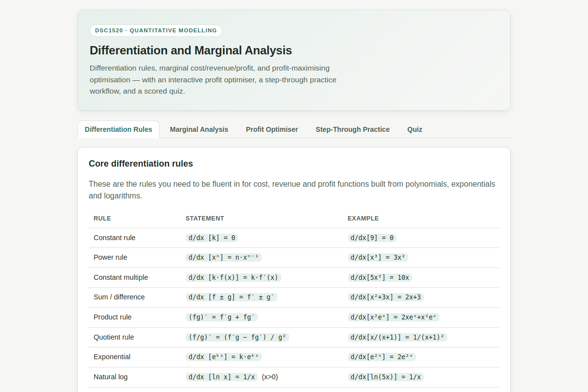Click the statement d/dx [f ± g] = f′ ± g′
Screen dimensions: 588x392
231,297
